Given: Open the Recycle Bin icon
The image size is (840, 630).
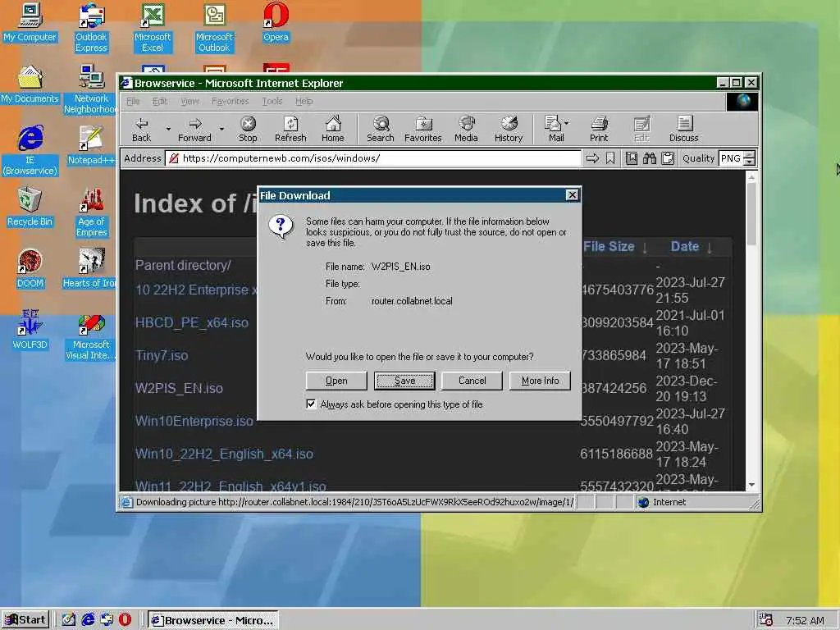Looking at the screenshot, I should pyautogui.click(x=30, y=207).
